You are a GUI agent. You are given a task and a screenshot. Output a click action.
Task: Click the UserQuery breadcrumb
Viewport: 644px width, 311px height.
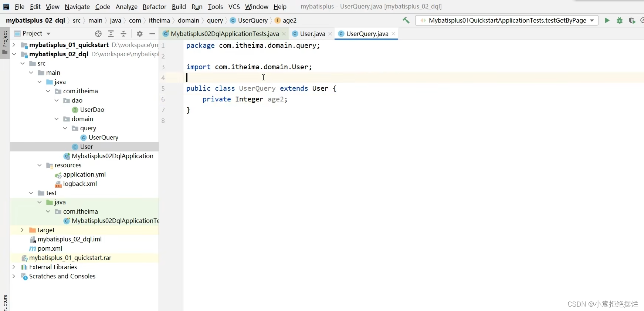tap(249, 20)
